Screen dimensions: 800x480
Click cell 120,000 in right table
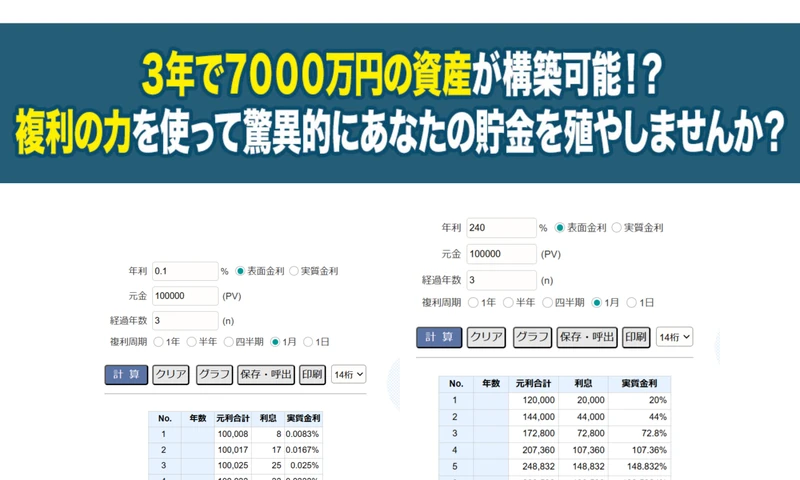click(x=533, y=400)
